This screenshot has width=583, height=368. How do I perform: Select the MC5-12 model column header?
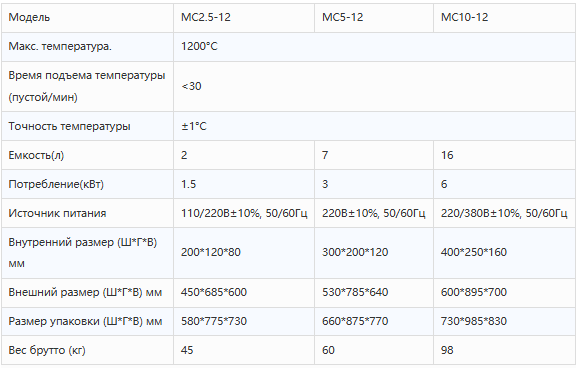point(374,17)
